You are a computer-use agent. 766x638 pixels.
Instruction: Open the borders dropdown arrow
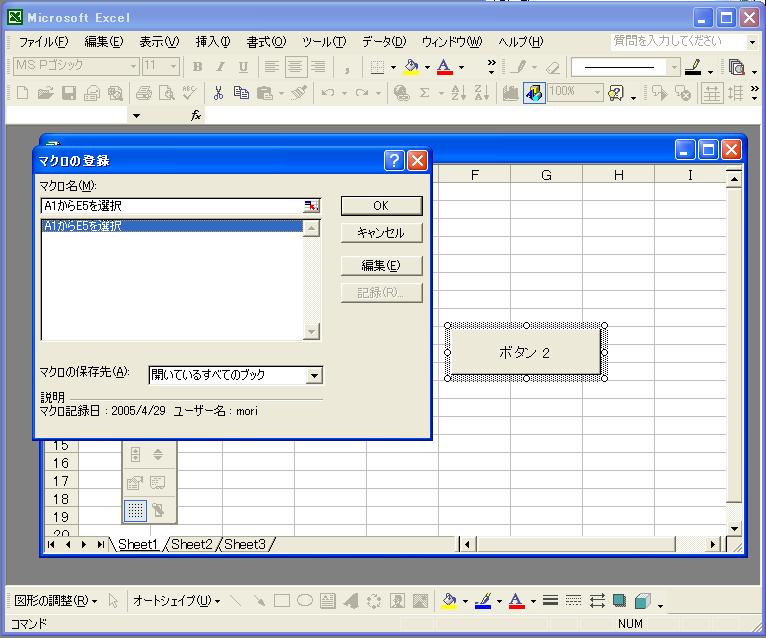393,67
